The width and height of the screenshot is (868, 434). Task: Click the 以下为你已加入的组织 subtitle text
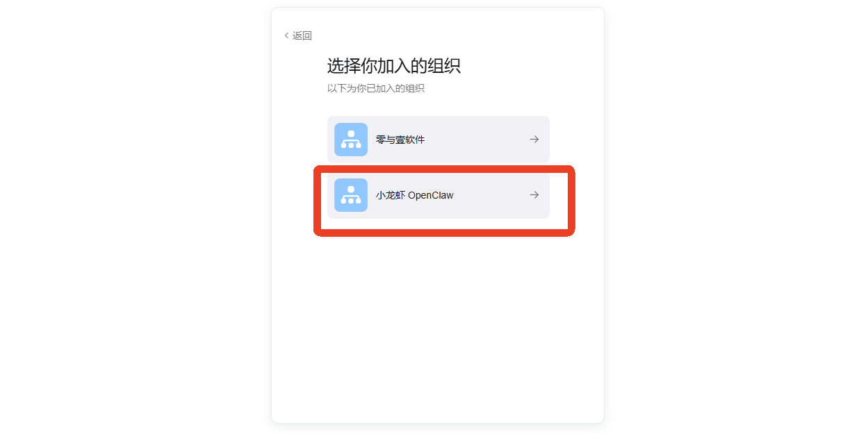(x=376, y=88)
